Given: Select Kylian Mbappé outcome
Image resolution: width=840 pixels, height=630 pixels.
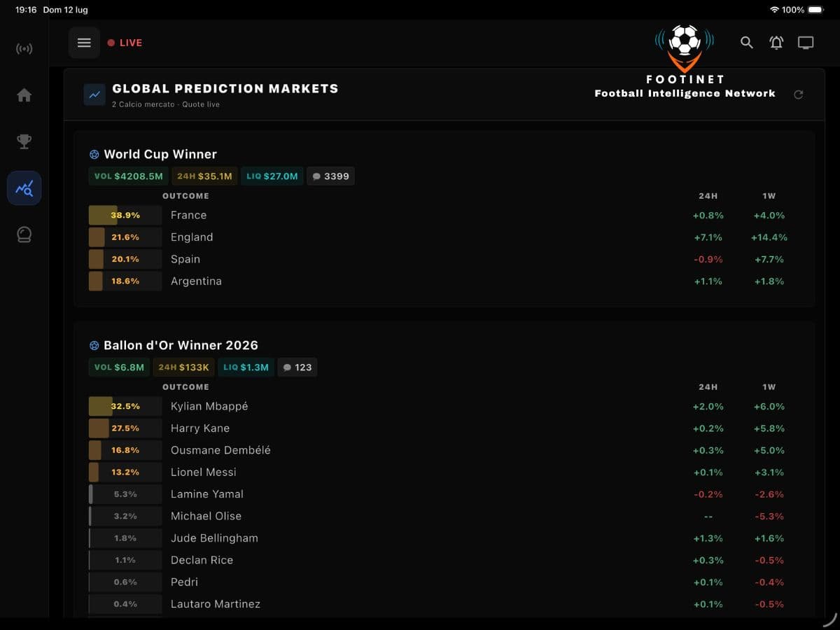Looking at the screenshot, I should (444, 407).
